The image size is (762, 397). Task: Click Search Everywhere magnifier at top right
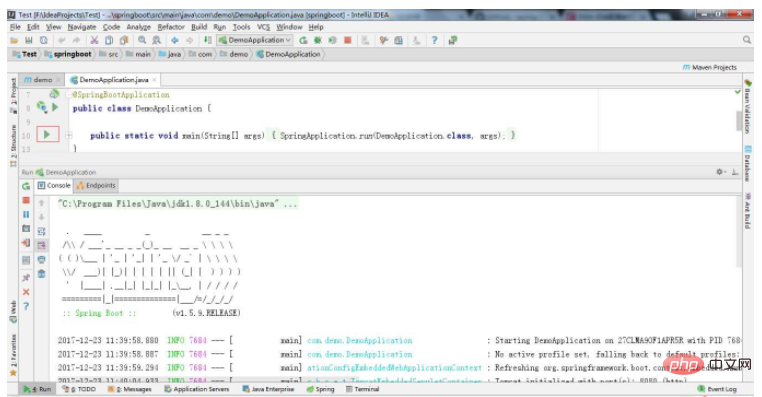[747, 40]
